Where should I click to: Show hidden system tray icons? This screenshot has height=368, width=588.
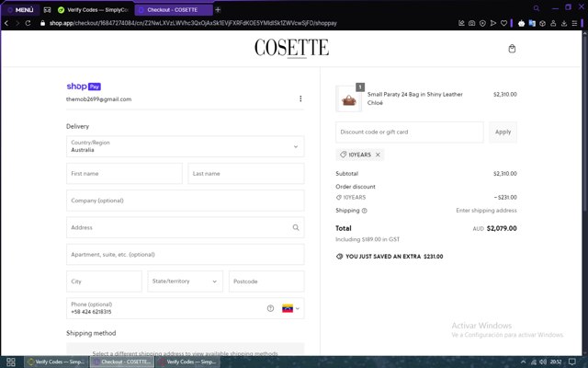(x=523, y=362)
